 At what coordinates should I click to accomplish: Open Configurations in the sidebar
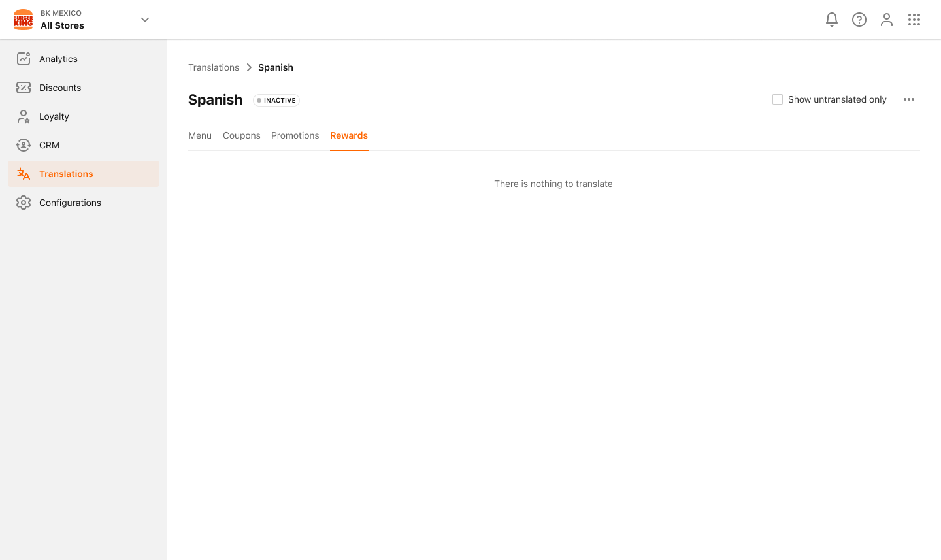click(84, 203)
